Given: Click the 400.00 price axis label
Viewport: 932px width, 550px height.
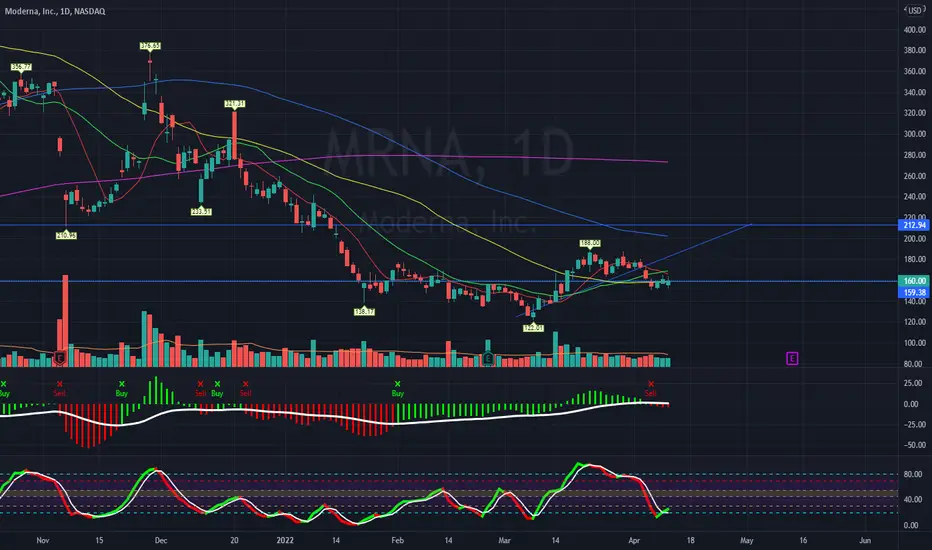Looking at the screenshot, I should tap(914, 30).
